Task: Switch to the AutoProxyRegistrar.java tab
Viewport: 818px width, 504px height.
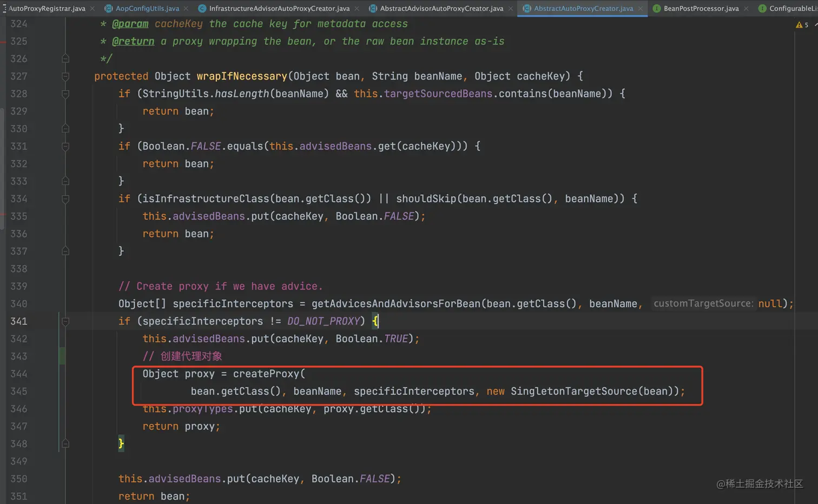Action: 47,9
